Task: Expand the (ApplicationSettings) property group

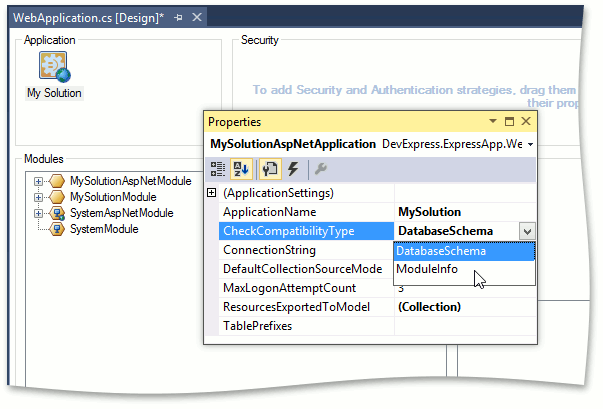Action: click(x=212, y=193)
